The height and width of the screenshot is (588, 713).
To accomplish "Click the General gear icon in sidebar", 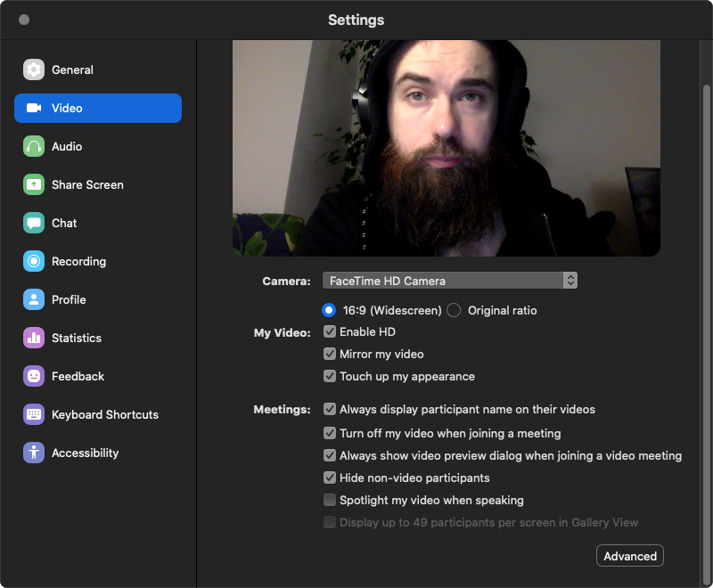I will (x=34, y=69).
